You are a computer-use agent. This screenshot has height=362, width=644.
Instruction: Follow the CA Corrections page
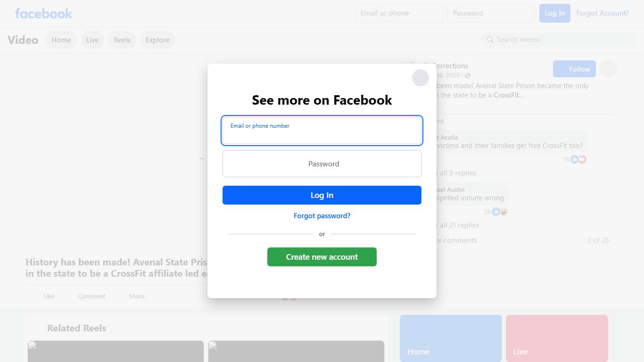pyautogui.click(x=574, y=69)
